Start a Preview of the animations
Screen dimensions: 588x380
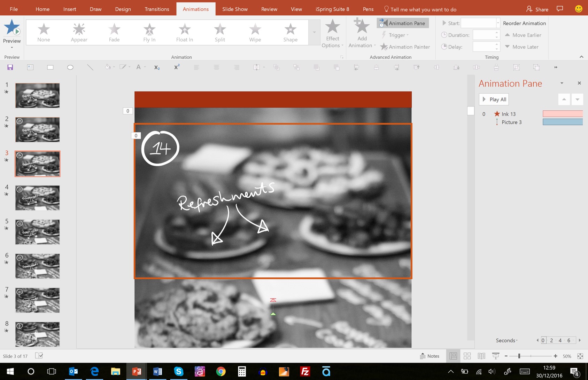[x=11, y=31]
